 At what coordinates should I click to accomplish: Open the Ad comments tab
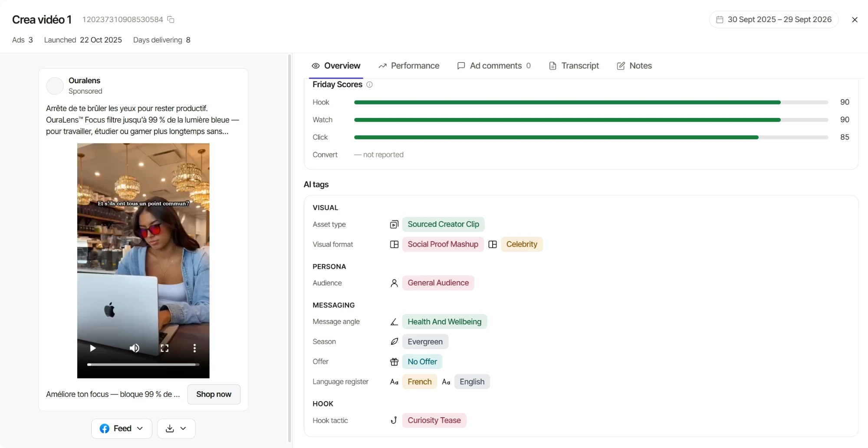tap(494, 65)
